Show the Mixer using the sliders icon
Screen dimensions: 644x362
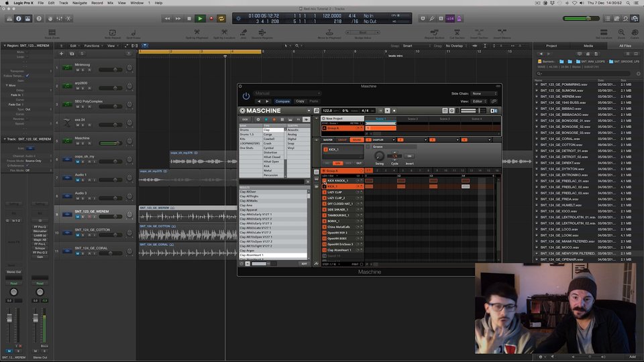click(x=60, y=19)
